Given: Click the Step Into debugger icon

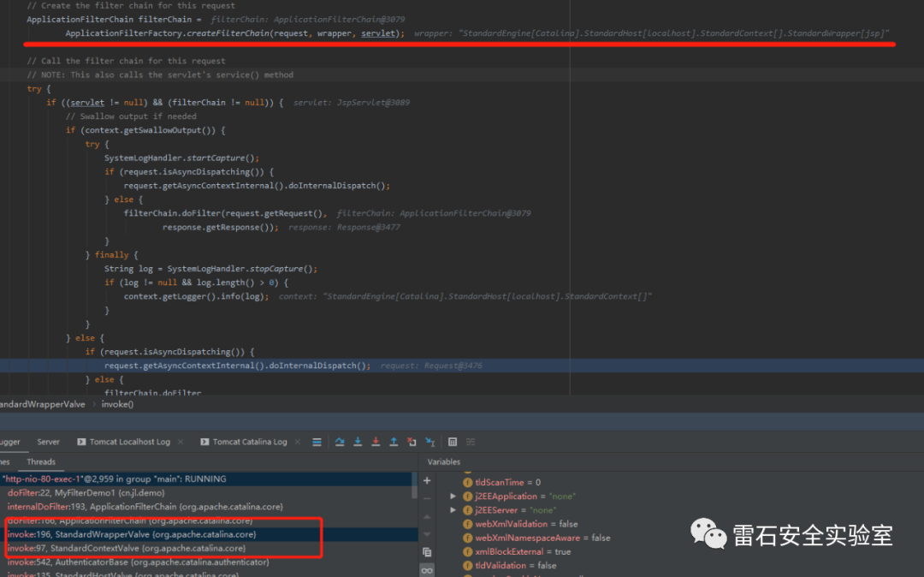Looking at the screenshot, I should pos(358,442).
